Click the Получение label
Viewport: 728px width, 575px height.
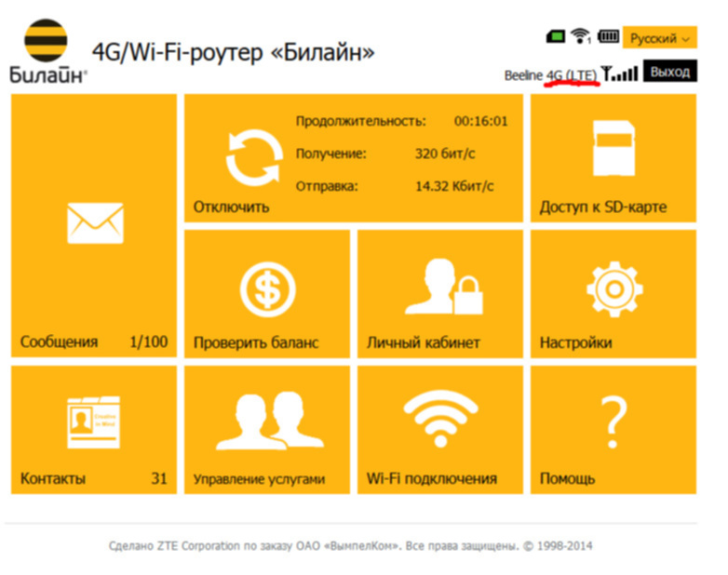tap(331, 154)
